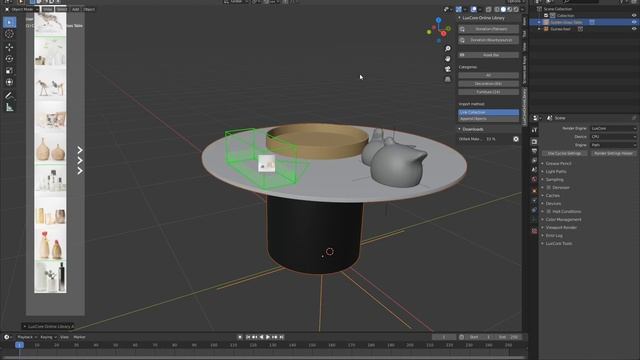
Task: Open download settings gear icon
Action: click(516, 139)
